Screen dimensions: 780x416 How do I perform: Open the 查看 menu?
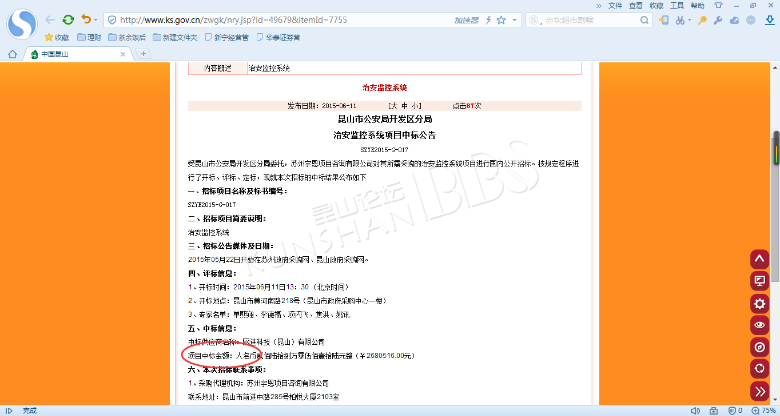point(636,5)
